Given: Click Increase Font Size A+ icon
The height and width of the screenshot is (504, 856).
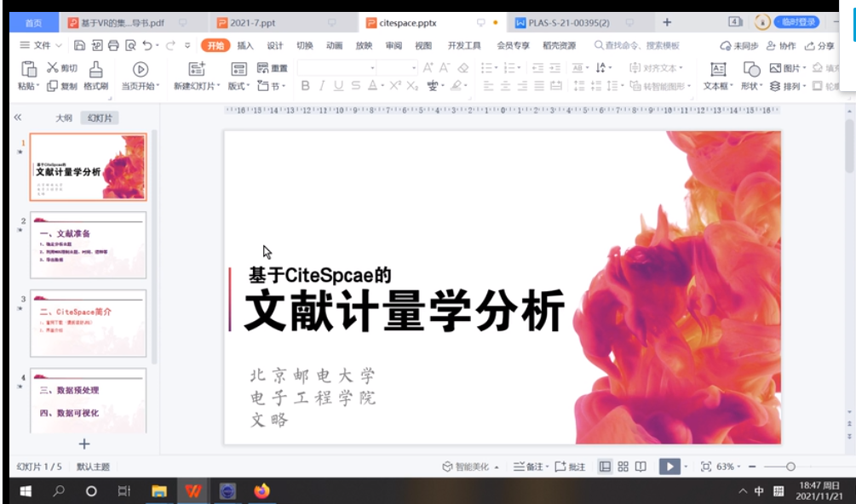Looking at the screenshot, I should (428, 67).
